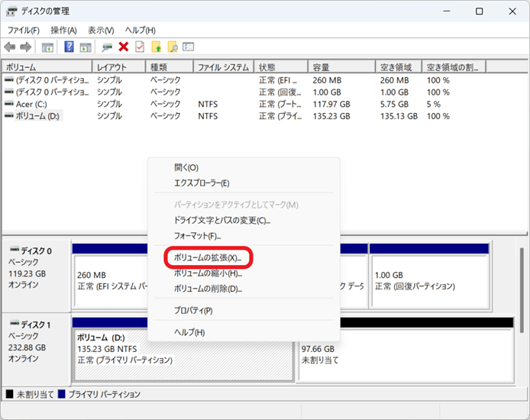
Task: Select プロパティ(P) in the context menu
Action: tap(193, 311)
